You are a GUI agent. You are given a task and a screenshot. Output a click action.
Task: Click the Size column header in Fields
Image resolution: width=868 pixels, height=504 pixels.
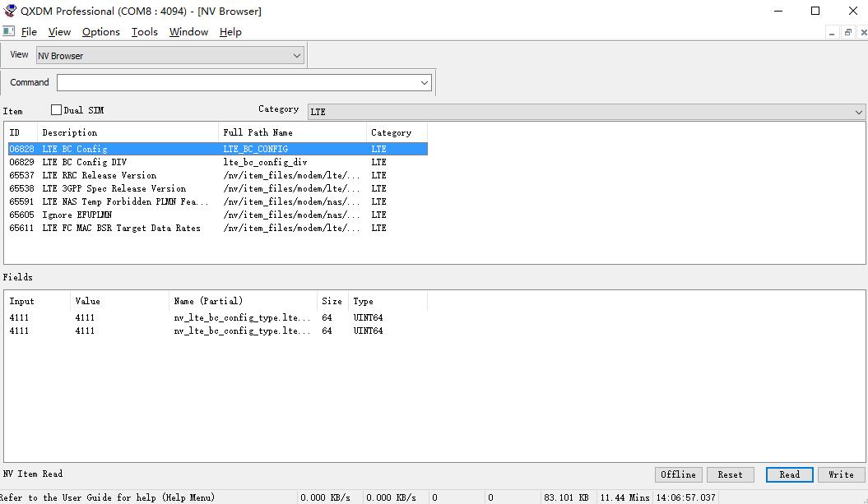pyautogui.click(x=332, y=302)
